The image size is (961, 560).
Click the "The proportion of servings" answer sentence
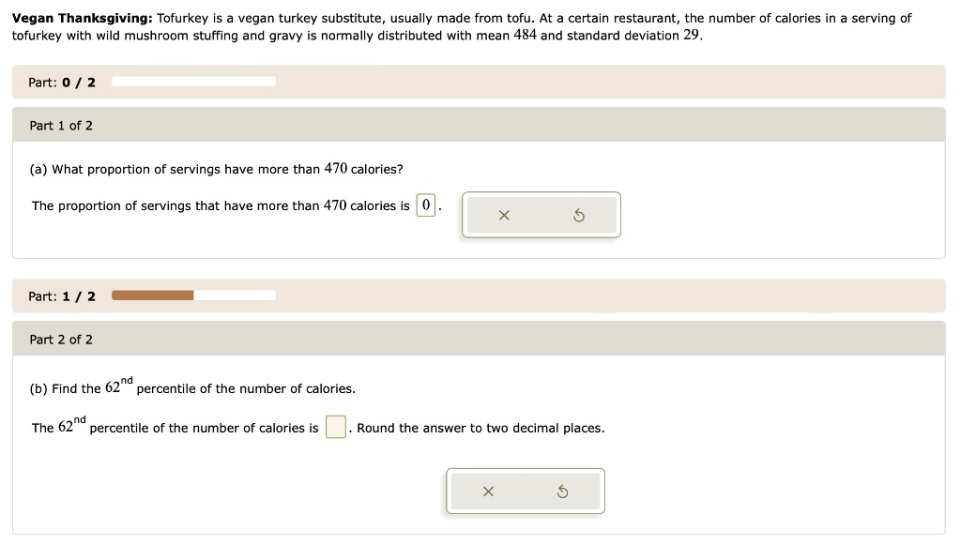[x=221, y=206]
